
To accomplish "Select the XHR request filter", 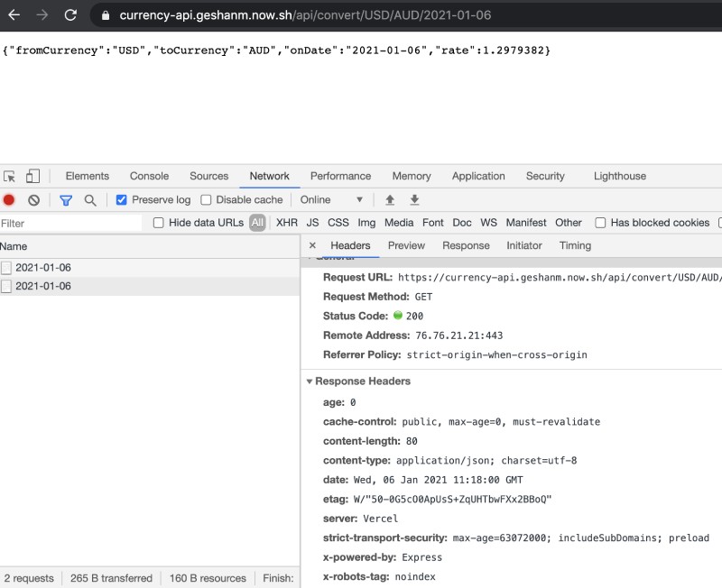I will (x=286, y=222).
